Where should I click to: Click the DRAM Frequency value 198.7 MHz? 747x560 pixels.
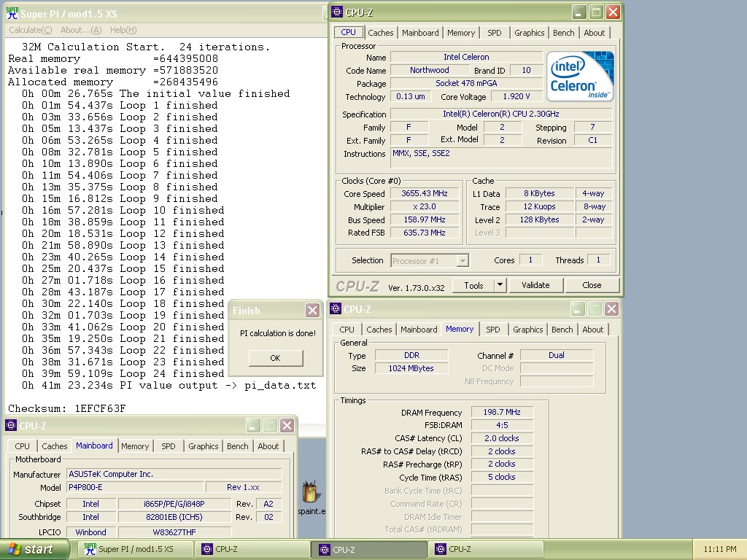click(502, 412)
